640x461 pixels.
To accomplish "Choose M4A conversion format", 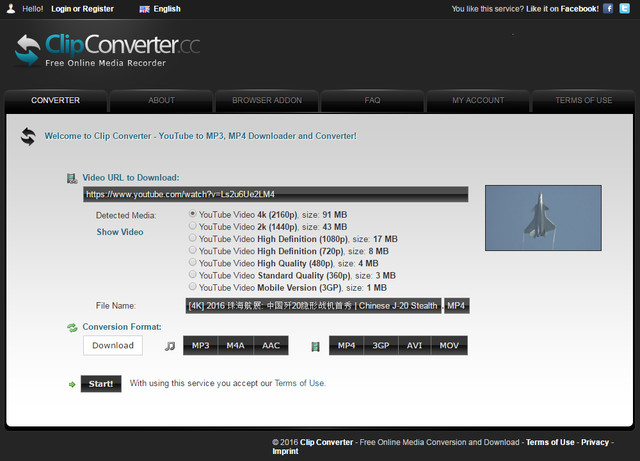I will [x=236, y=345].
